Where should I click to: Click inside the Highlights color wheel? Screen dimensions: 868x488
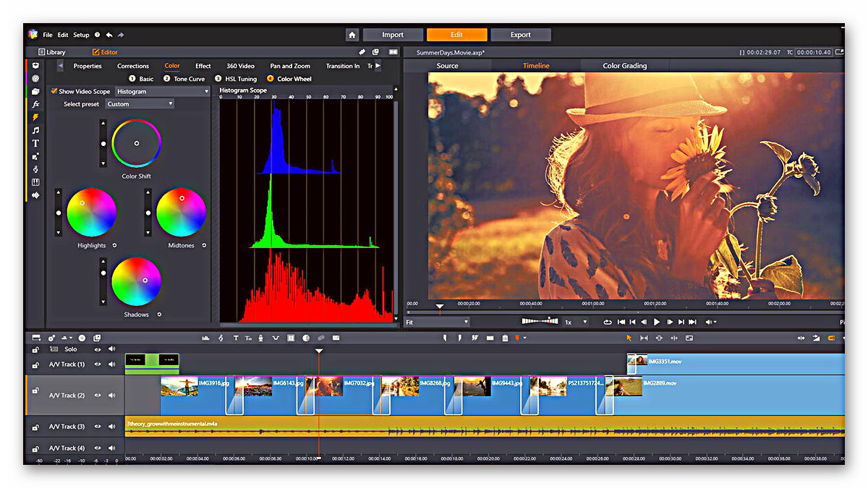point(91,213)
